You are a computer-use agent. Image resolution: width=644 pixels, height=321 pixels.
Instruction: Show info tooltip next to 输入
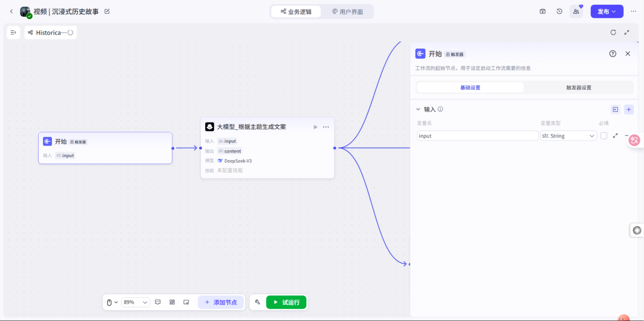point(440,110)
